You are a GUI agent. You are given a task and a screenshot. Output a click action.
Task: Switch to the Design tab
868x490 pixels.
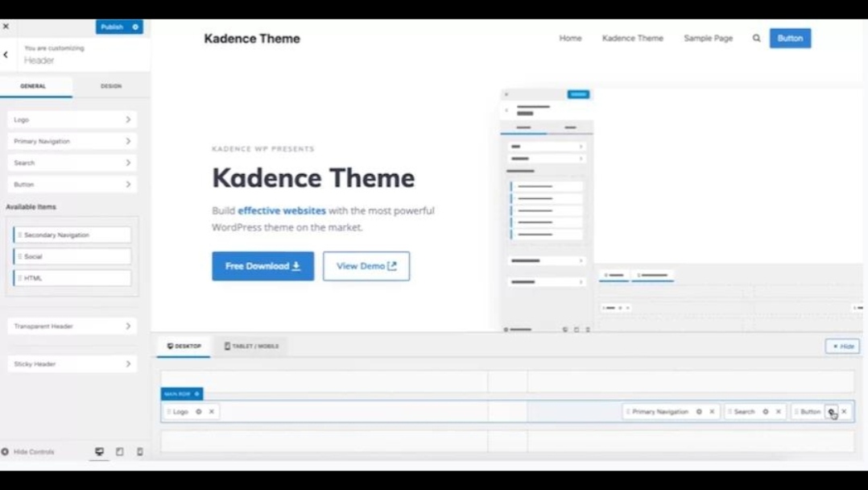point(112,85)
